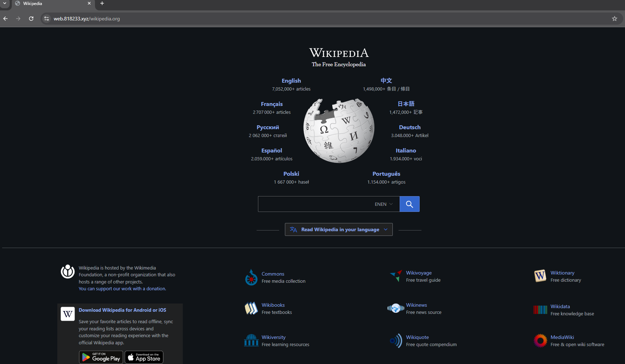The image size is (625, 364).
Task: Open the Deutsch Wikipedia link
Action: [410, 127]
